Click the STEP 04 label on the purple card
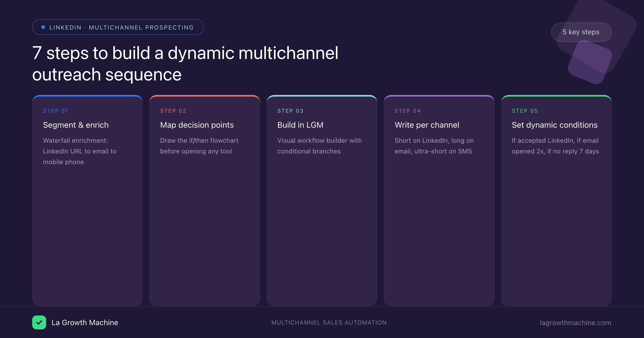This screenshot has width=644, height=338. click(x=407, y=111)
